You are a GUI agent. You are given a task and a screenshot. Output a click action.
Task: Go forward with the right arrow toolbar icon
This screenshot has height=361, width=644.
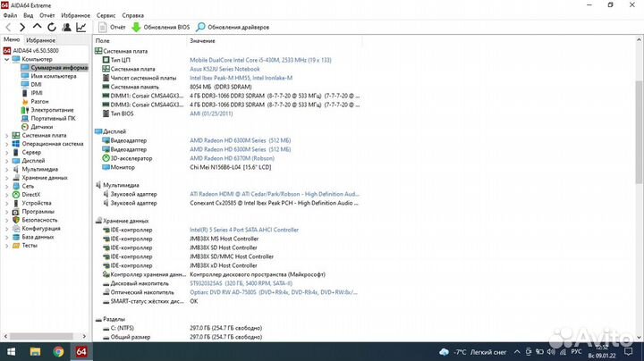(x=22, y=27)
